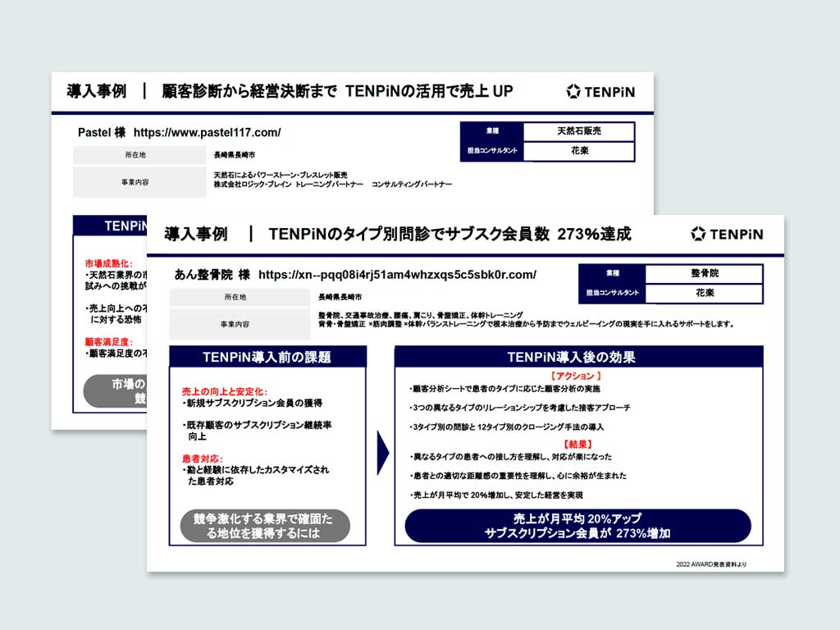This screenshot has width=840, height=630.
Task: Click '顧客分析シートで患者のタイプに応じた顧客分析の実施' bullet
Action: [504, 389]
